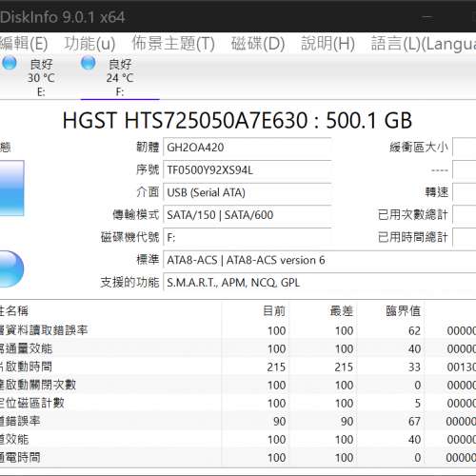This screenshot has width=476, height=476.
Task: Click threshold value 5
Action: point(418,404)
